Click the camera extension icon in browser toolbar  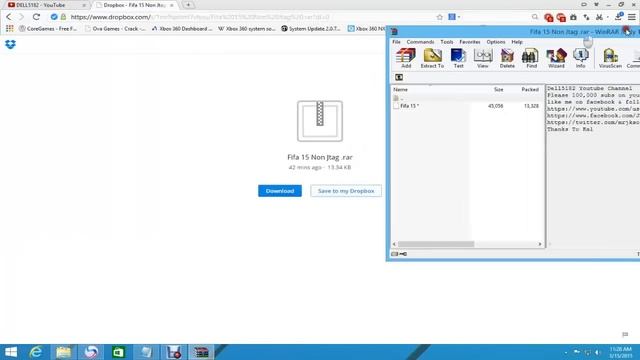tap(573, 17)
